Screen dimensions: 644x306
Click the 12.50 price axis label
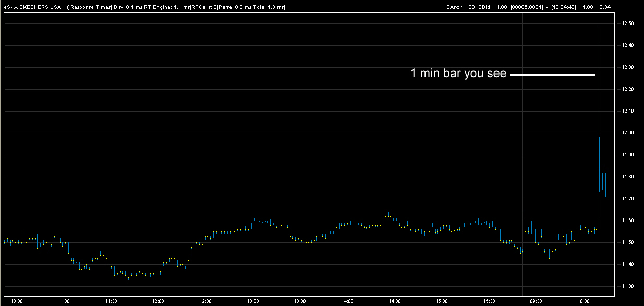(x=627, y=24)
